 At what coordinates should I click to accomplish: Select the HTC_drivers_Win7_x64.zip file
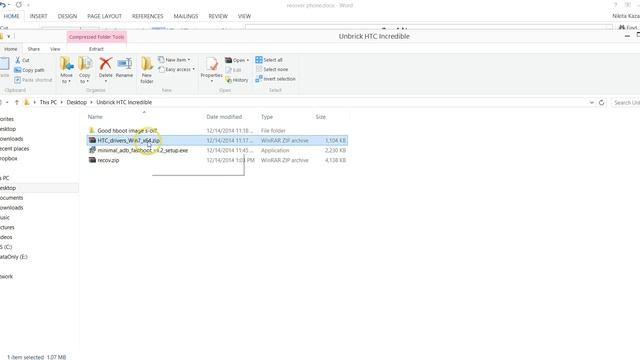click(217, 140)
